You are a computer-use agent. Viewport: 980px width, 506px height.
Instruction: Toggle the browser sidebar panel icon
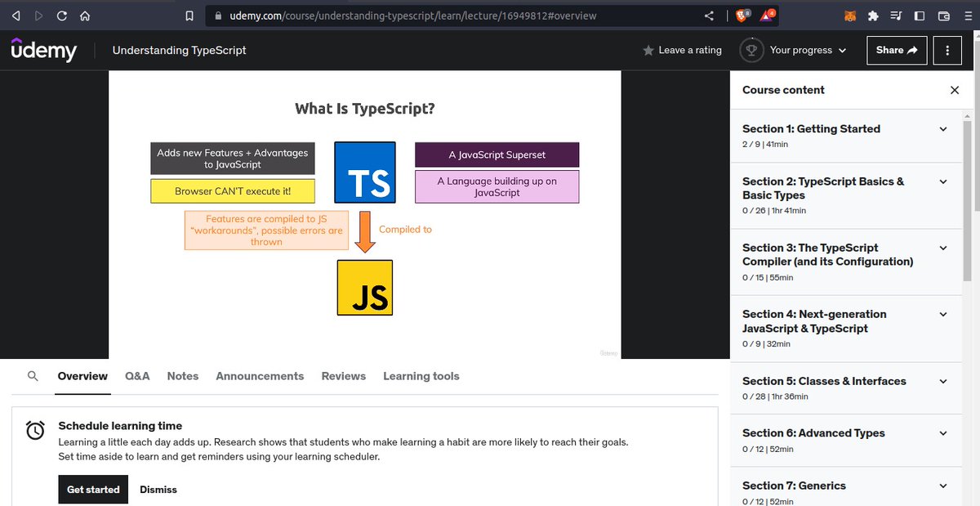click(920, 16)
